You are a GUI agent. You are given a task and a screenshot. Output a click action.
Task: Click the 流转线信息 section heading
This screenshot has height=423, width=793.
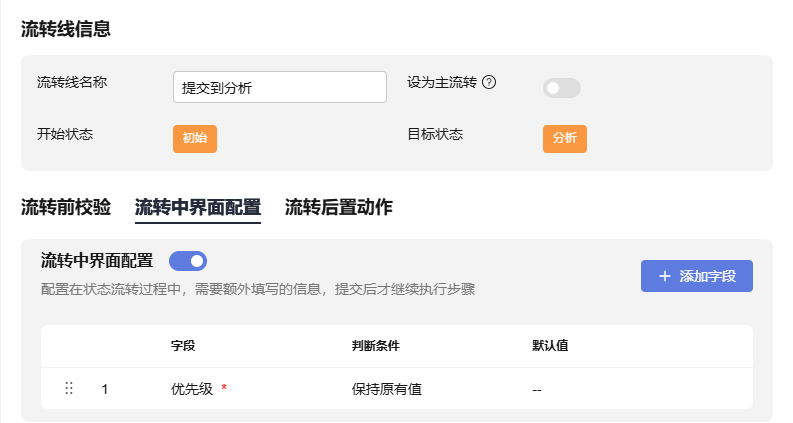pos(66,28)
